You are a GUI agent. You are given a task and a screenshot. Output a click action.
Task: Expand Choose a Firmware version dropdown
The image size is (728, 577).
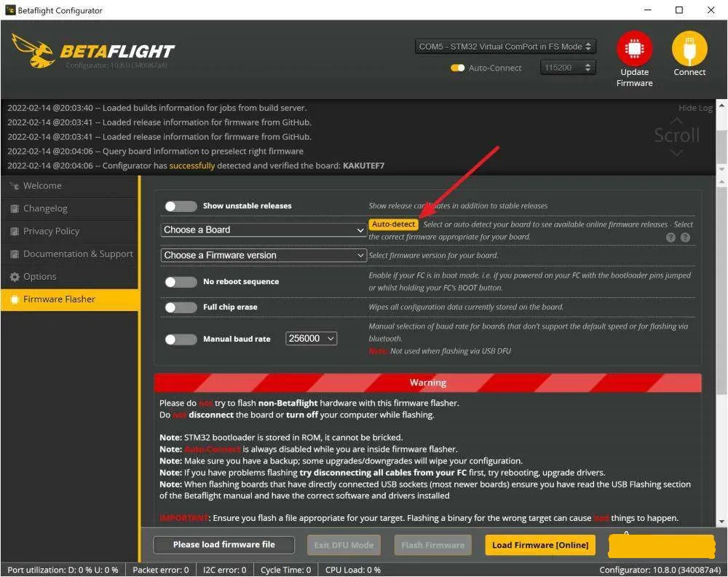coord(264,256)
